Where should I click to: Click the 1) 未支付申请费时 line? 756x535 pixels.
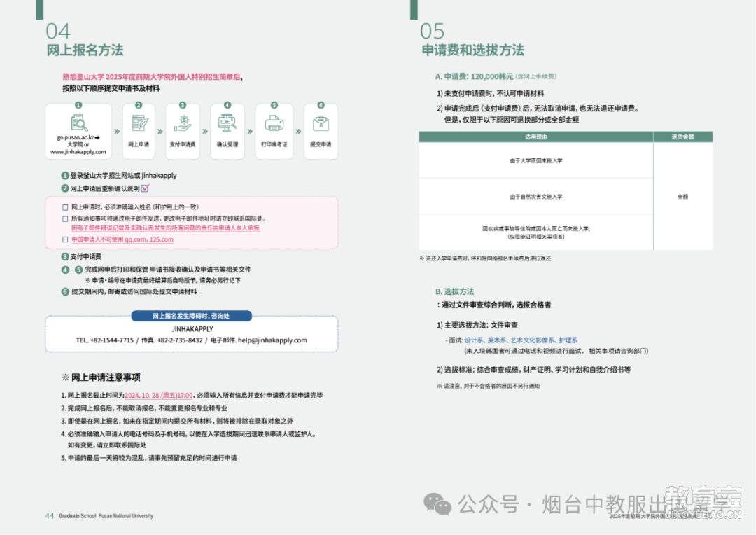coord(490,93)
